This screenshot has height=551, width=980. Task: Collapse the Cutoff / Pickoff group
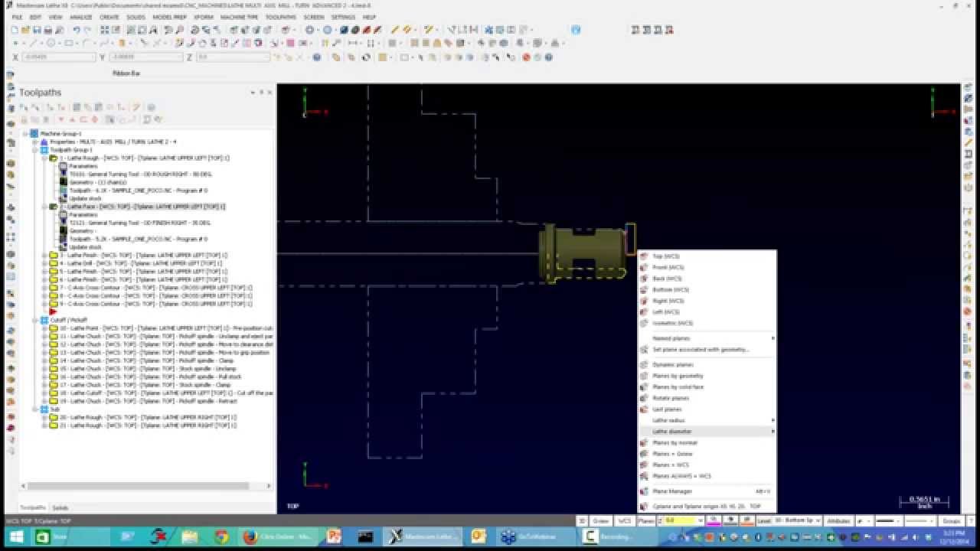point(35,320)
